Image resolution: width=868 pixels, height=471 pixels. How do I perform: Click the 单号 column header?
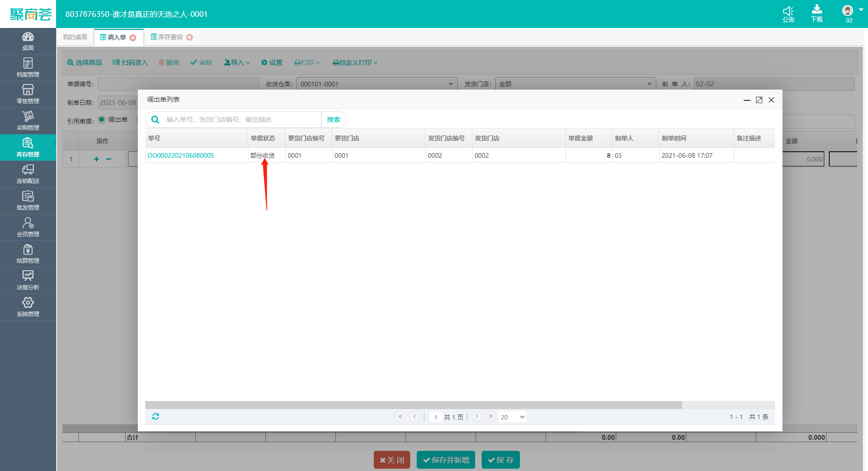coord(197,138)
